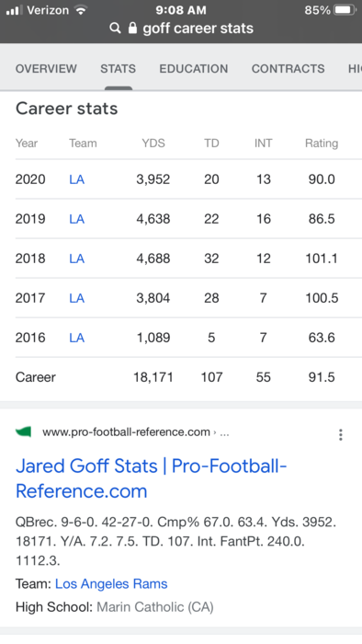This screenshot has width=362, height=644.
Task: Open the EDUCATION tab
Action: click(194, 69)
